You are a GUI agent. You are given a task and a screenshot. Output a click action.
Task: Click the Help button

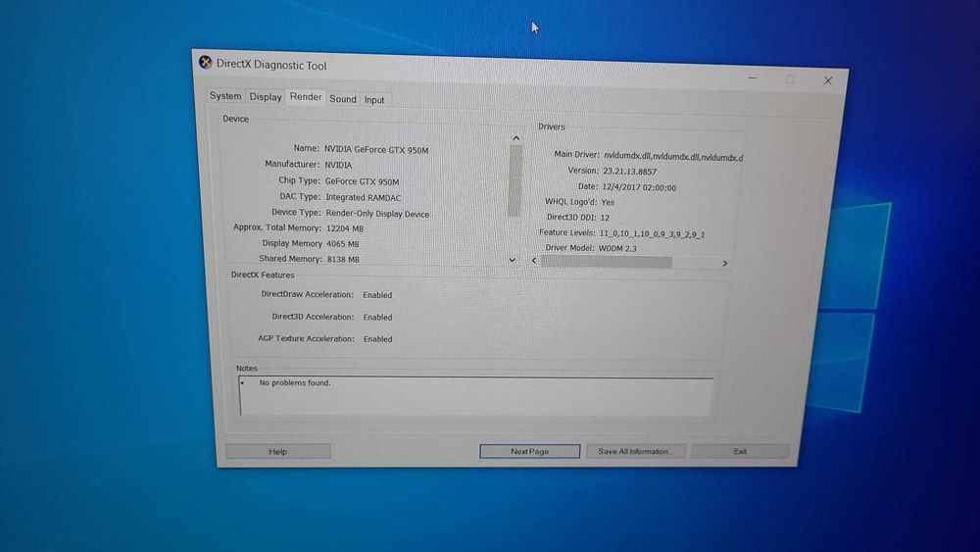tap(278, 451)
